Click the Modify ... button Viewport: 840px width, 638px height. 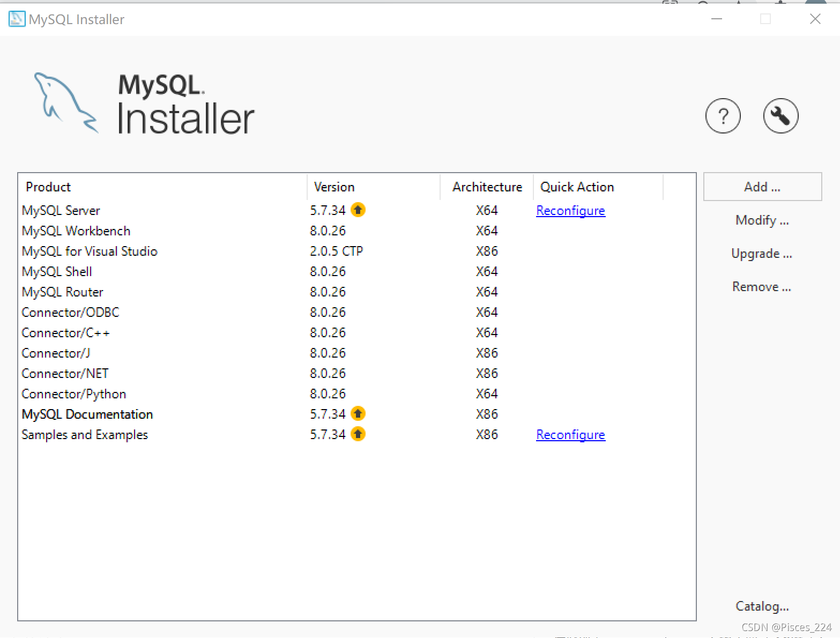click(762, 220)
